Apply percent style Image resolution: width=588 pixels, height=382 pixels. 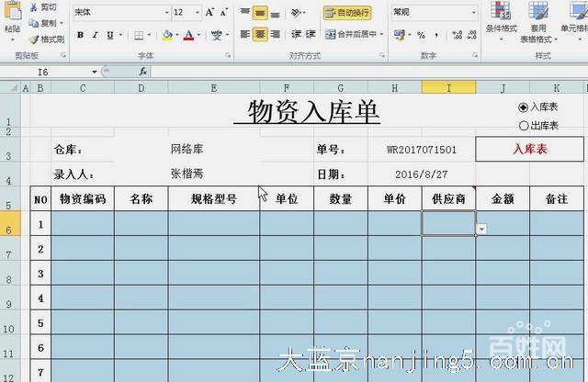421,35
